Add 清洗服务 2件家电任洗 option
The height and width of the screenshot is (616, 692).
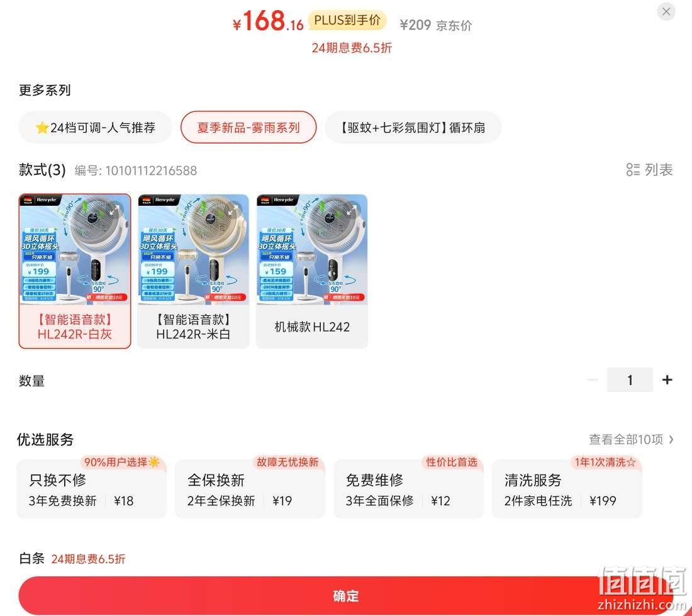pyautogui.click(x=567, y=488)
